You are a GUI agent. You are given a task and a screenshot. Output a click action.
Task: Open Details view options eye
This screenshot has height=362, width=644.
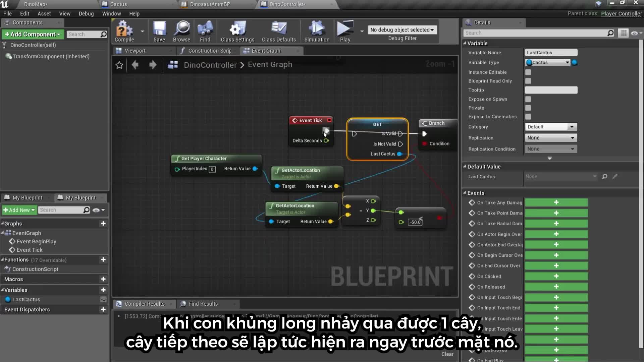point(636,33)
